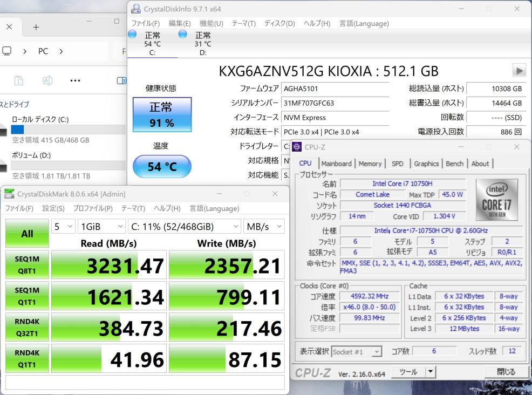532x395 pixels.
Task: Click the firmware field AGHA5101
Action: [x=335, y=88]
